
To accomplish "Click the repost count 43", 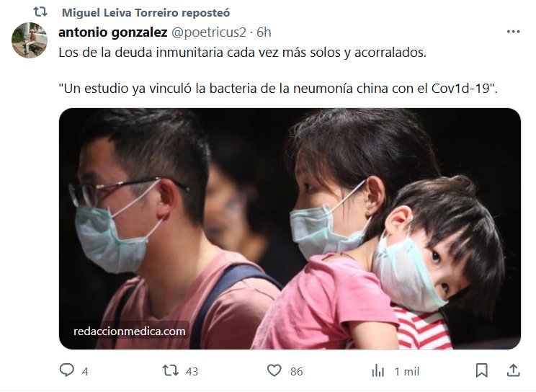I will (192, 372).
